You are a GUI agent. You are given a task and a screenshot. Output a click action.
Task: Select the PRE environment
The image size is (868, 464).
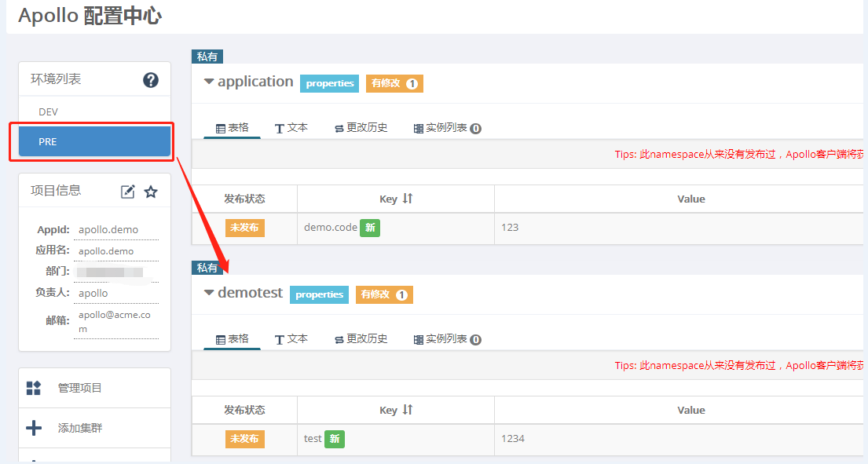pos(93,141)
